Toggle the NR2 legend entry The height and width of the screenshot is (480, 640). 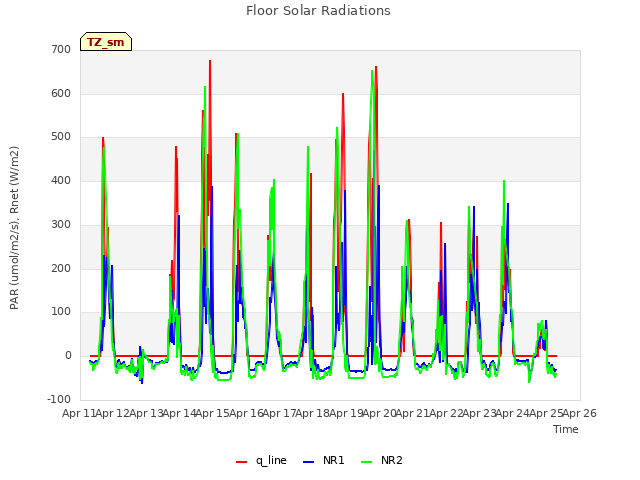click(x=382, y=460)
